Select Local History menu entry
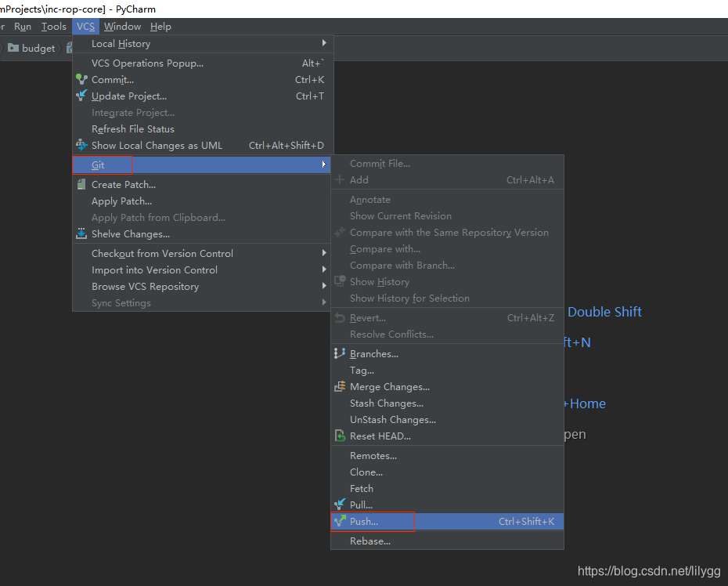 tap(203, 44)
